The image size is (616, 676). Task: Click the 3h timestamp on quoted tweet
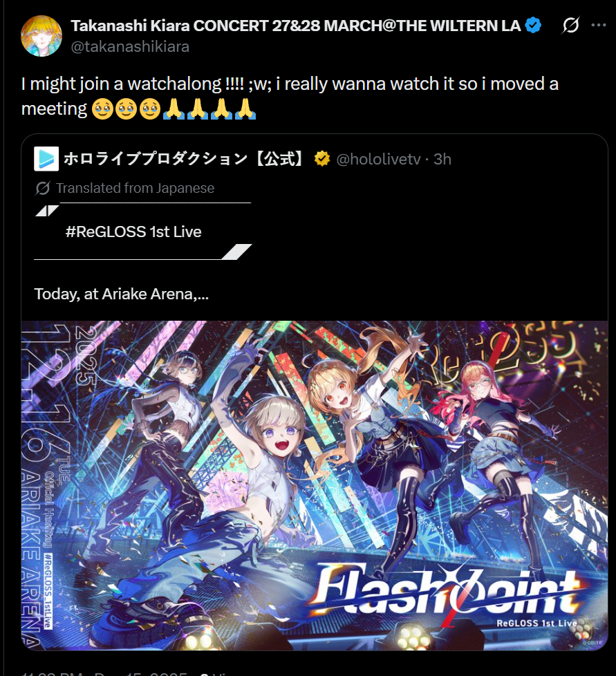[x=442, y=159]
